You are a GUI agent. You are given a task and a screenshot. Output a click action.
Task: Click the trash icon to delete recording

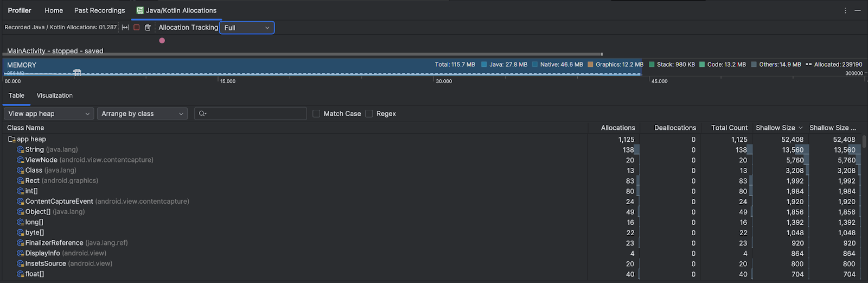coord(148,28)
